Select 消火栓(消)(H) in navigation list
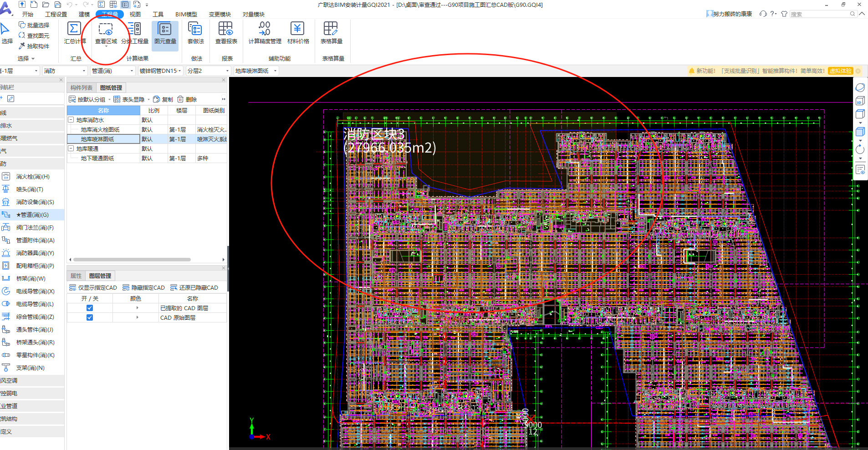 click(x=33, y=177)
